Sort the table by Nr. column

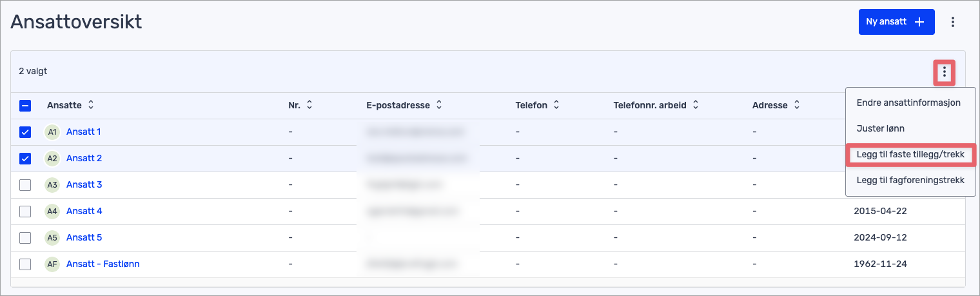309,105
